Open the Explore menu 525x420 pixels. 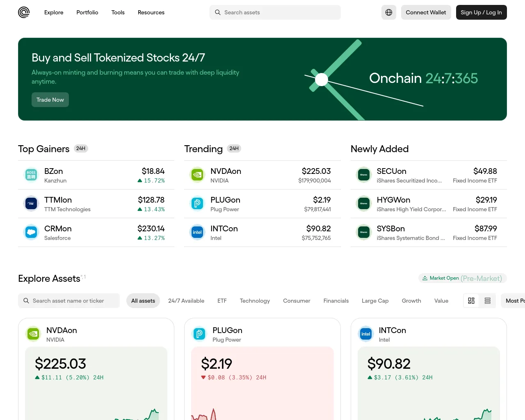coord(54,12)
